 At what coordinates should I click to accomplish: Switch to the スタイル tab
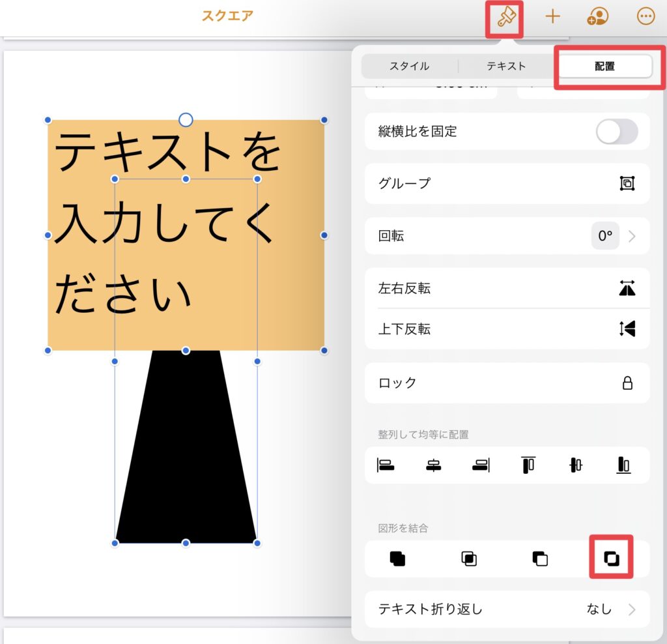point(409,66)
